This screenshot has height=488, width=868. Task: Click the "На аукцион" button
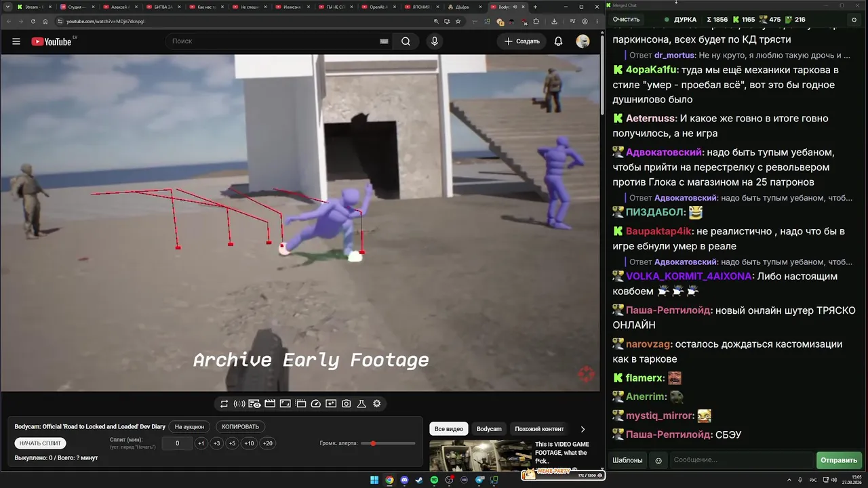[x=189, y=427]
